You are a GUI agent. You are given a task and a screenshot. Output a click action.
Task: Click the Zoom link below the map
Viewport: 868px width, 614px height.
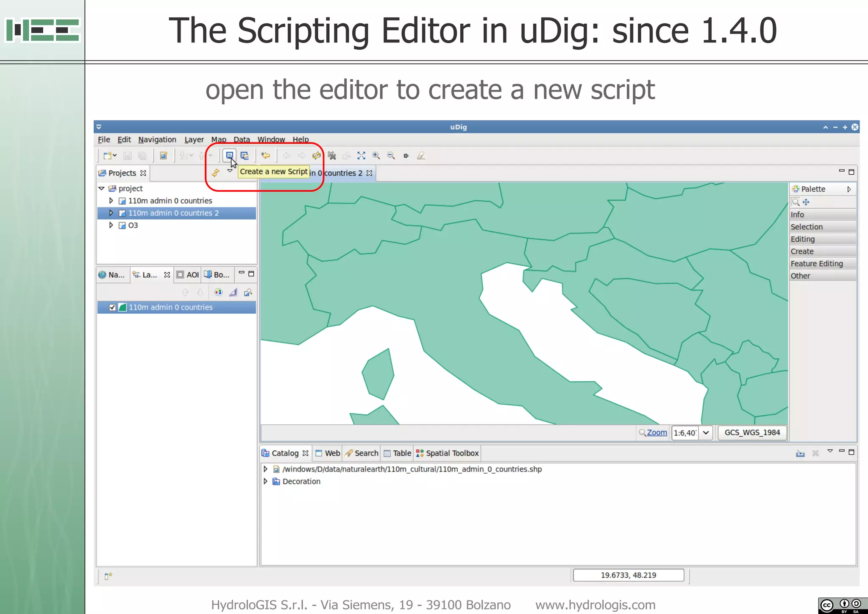point(657,433)
